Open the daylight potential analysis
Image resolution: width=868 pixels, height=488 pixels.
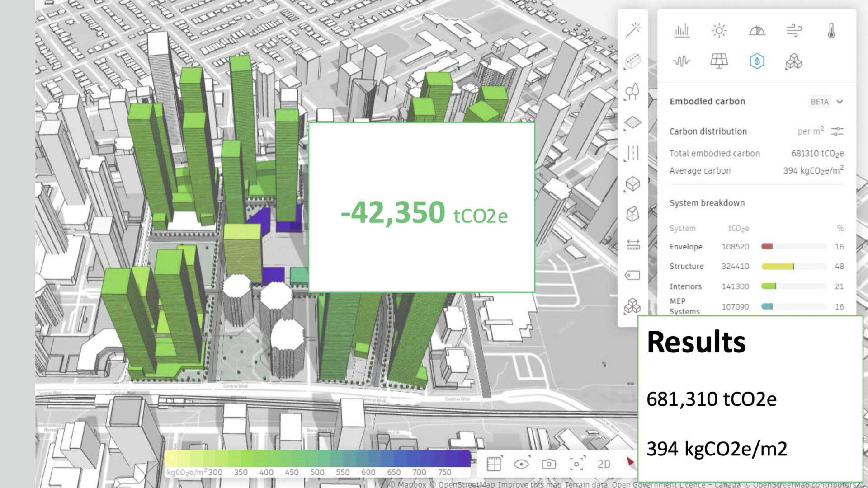point(757,31)
